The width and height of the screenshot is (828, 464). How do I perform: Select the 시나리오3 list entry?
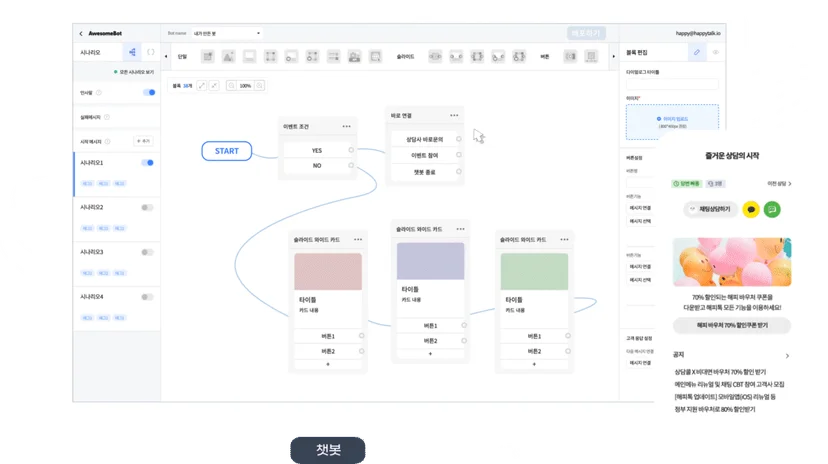[x=117, y=264]
